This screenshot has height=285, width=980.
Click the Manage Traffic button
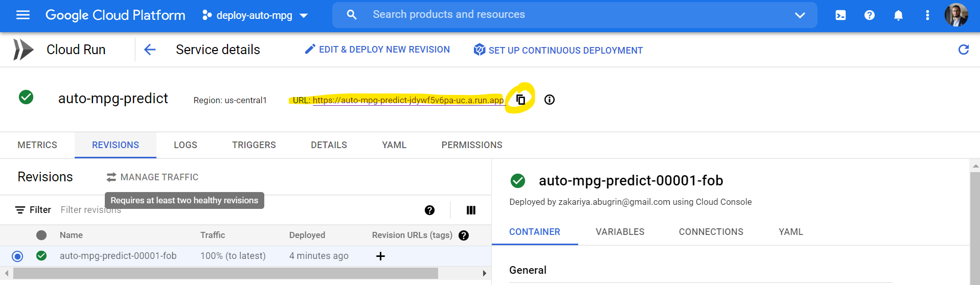tap(152, 177)
